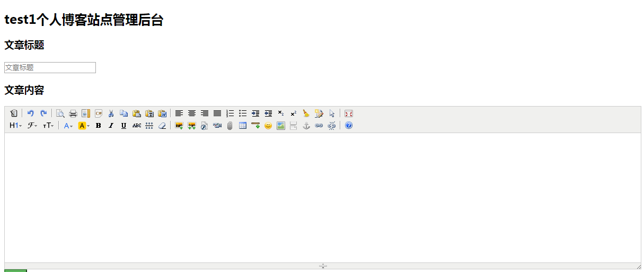The image size is (644, 272).
Task: Increase indent
Action: click(255, 113)
